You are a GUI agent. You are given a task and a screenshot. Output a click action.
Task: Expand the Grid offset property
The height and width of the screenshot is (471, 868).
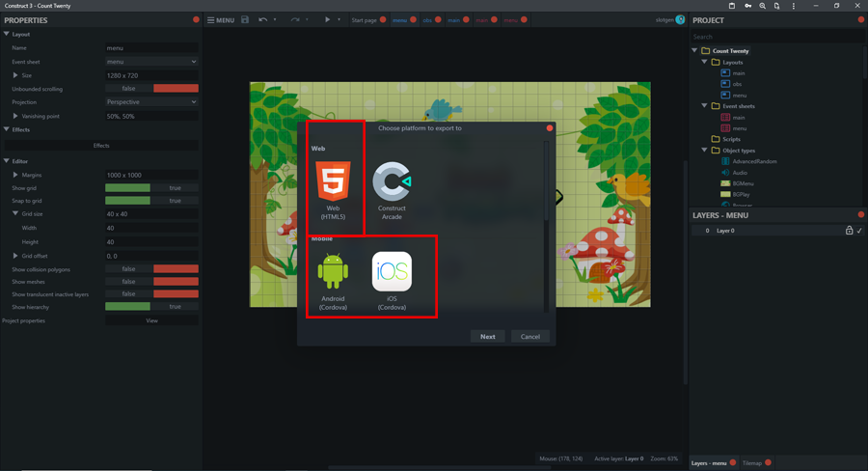tap(15, 256)
